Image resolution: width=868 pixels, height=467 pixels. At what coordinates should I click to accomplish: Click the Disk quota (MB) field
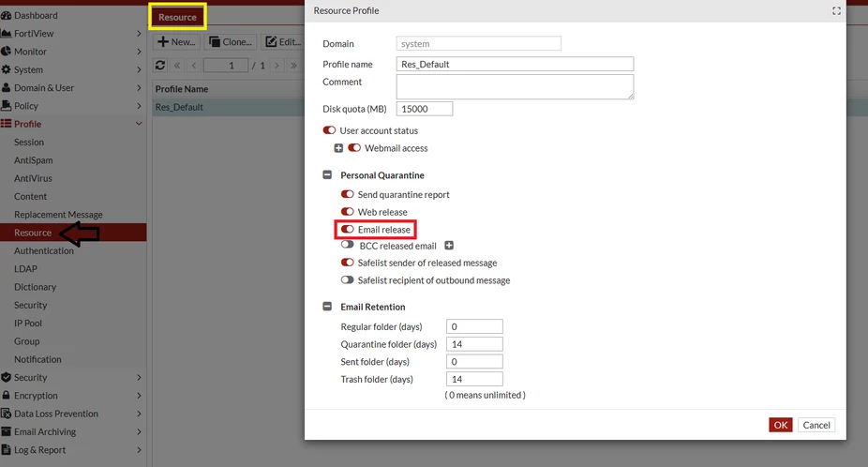point(425,109)
